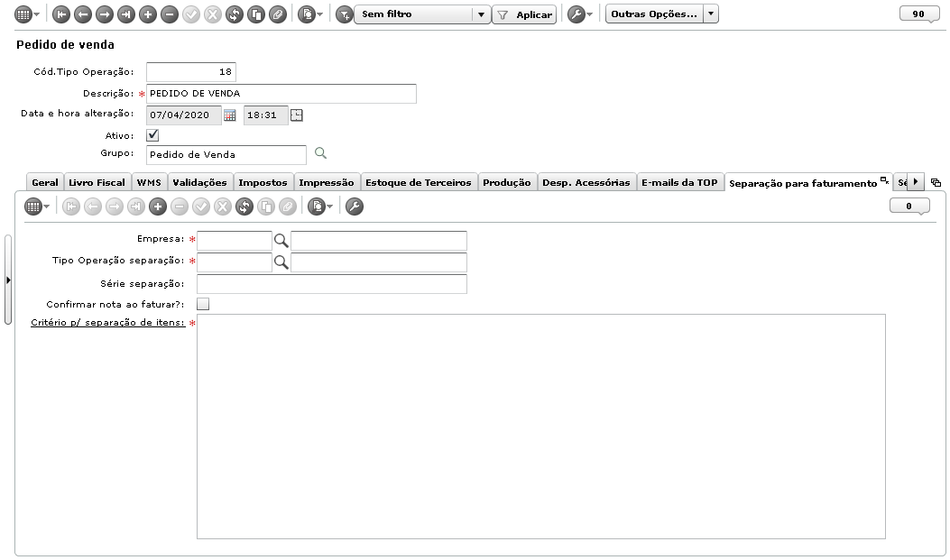
Task: Search Tipo Operação separação with magnifier icon
Action: 281,262
